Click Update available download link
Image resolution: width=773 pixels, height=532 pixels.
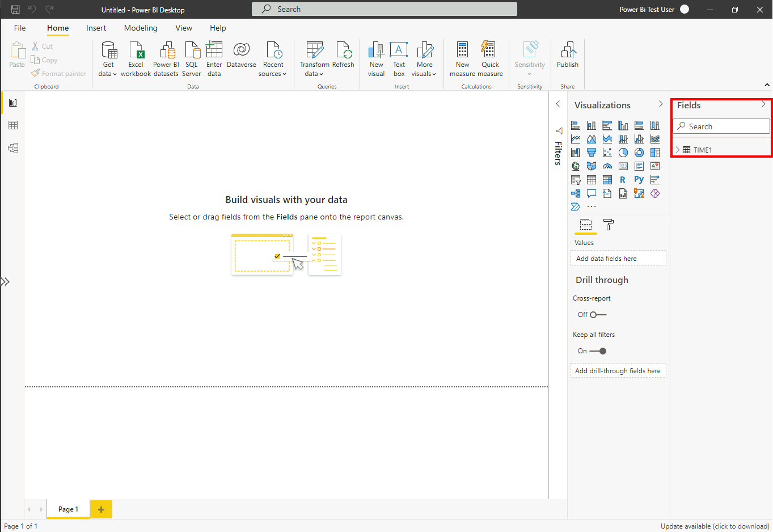(715, 526)
